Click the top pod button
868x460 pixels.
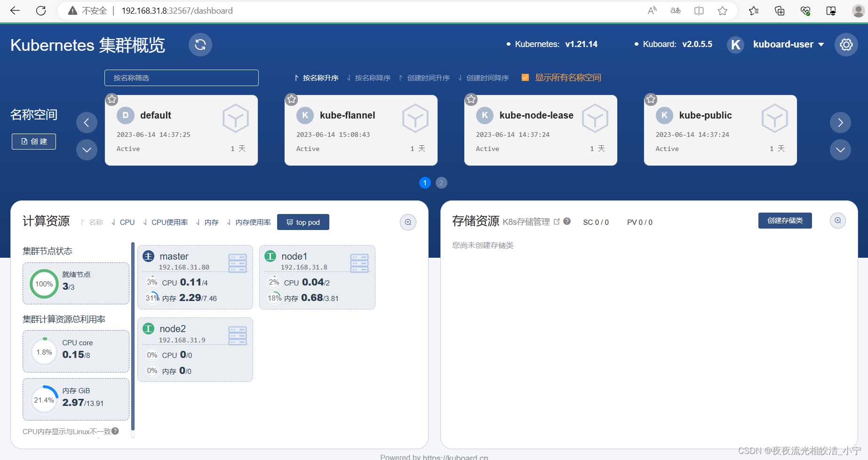[x=303, y=222]
